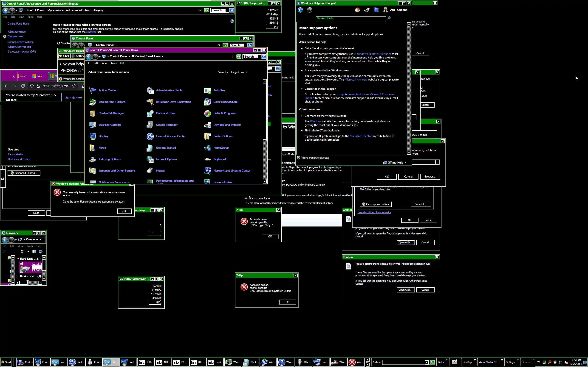Click the Start button on taskbar
This screenshot has height=367, width=588.
6,362
